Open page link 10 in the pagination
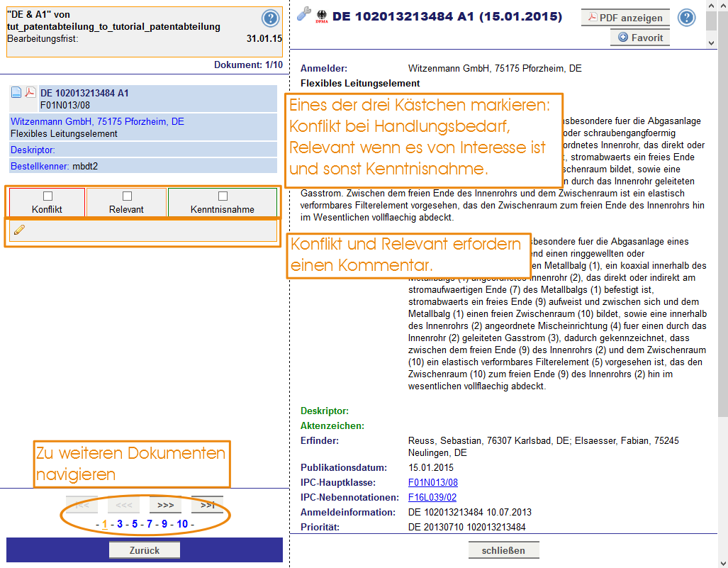The width and height of the screenshot is (728, 568). [x=182, y=524]
